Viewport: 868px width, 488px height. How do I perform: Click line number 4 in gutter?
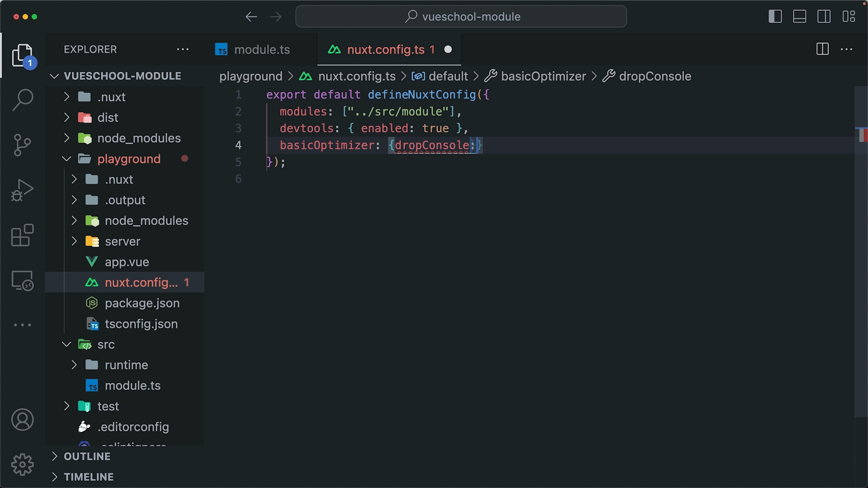point(238,145)
